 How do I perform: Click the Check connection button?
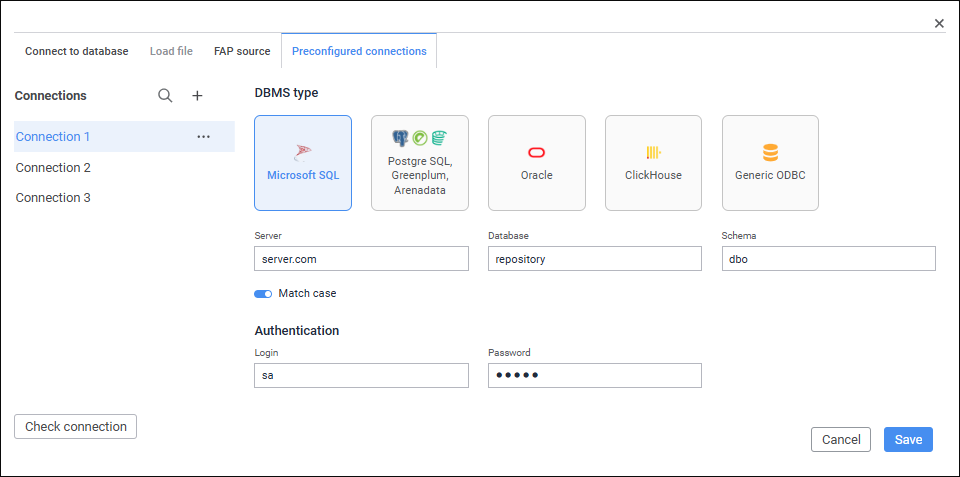[x=75, y=427]
